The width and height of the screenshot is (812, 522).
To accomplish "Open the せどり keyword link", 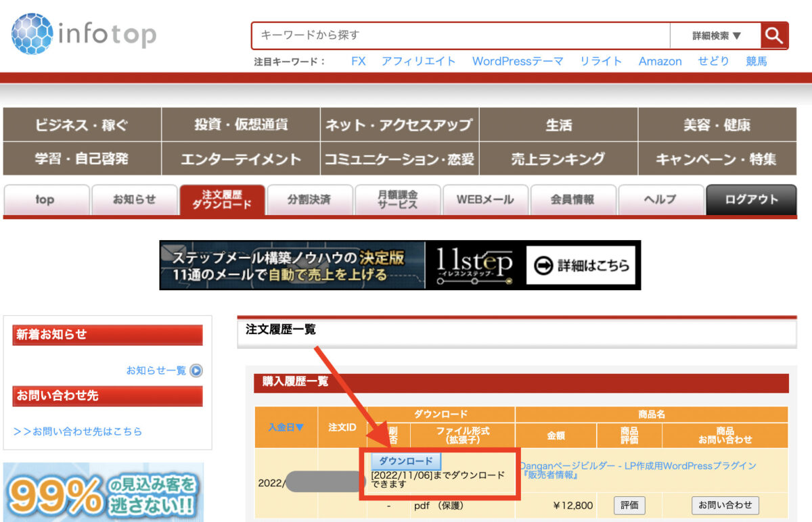I will click(x=714, y=61).
